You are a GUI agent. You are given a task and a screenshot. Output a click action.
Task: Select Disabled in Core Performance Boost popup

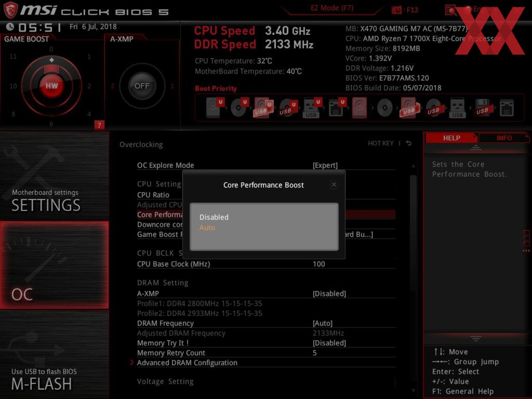pos(214,217)
